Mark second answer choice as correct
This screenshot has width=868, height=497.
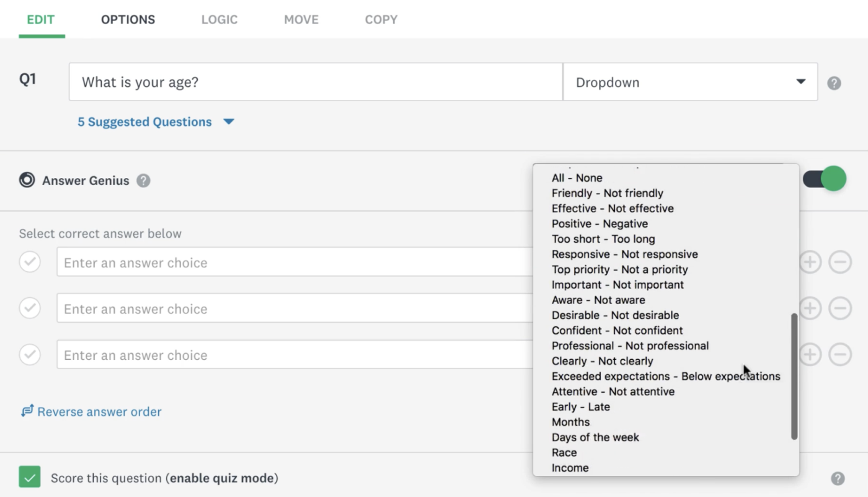pyautogui.click(x=30, y=308)
